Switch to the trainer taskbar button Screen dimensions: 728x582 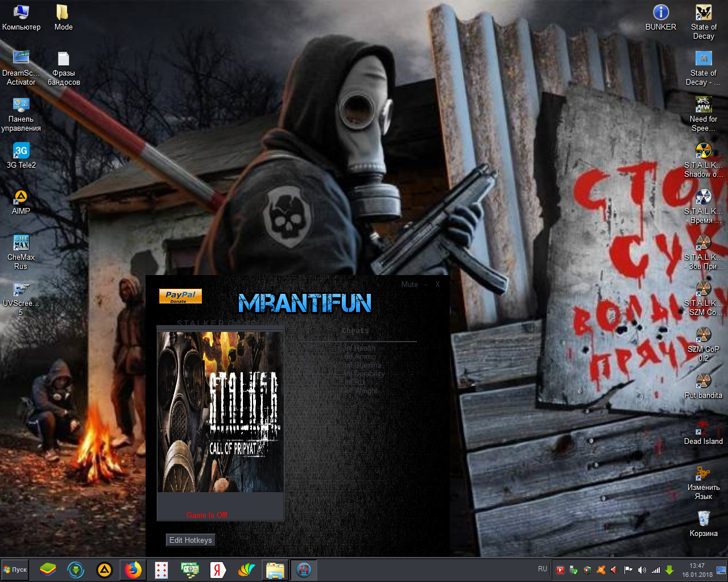click(304, 569)
